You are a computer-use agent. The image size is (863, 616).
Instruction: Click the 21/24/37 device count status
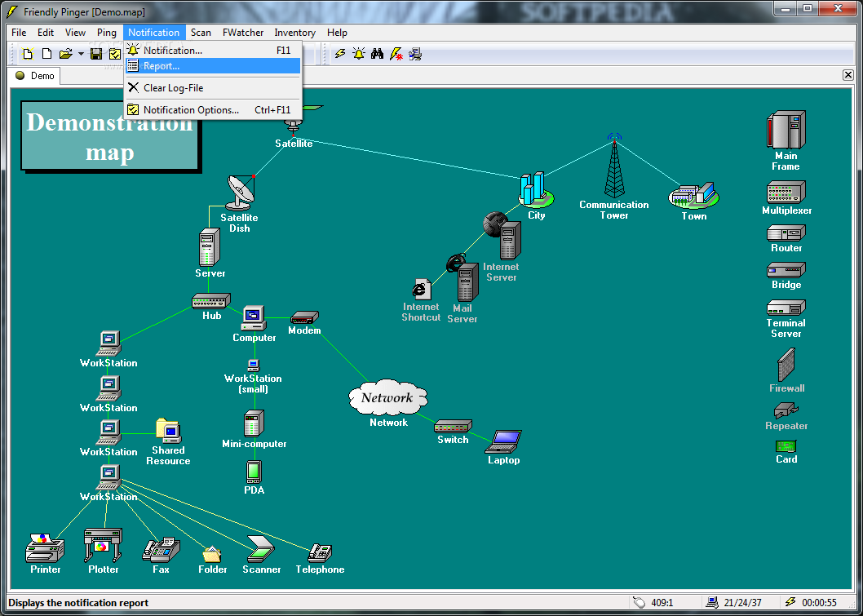tap(743, 603)
